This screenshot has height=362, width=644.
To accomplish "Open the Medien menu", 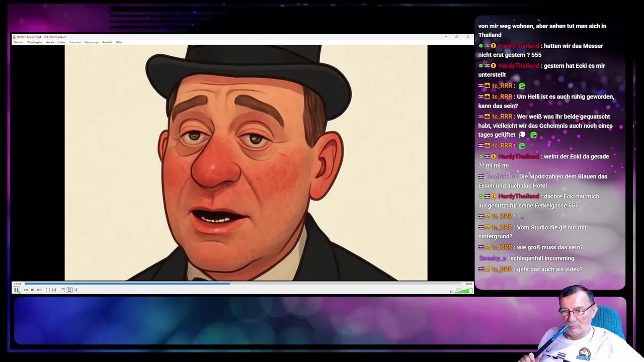I will pyautogui.click(x=19, y=42).
